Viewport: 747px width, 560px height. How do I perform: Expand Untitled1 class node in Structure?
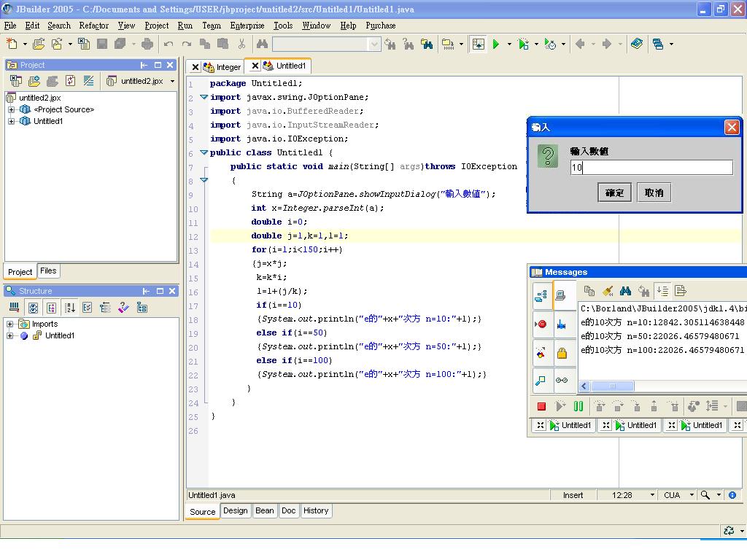click(x=9, y=335)
